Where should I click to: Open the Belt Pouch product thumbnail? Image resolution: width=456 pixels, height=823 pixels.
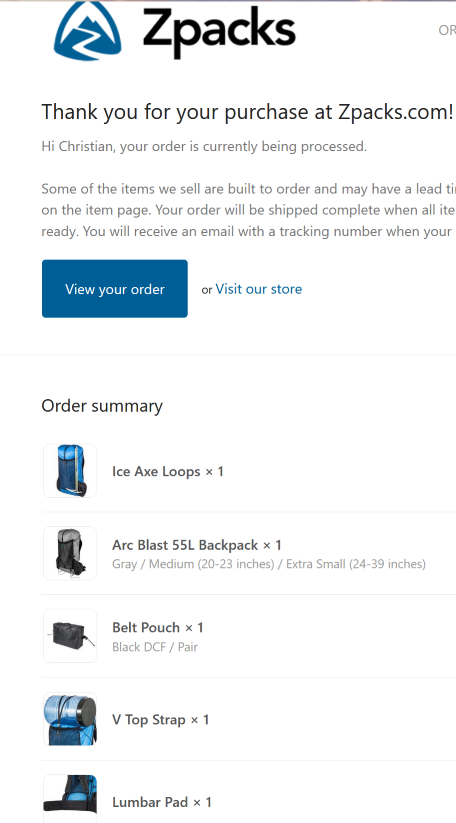[70, 636]
